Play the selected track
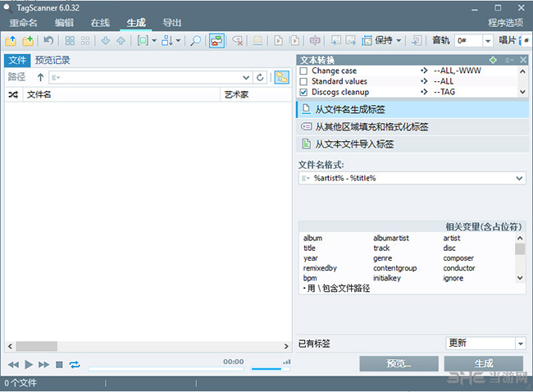Image resolution: width=533 pixels, height=392 pixels. (x=29, y=365)
